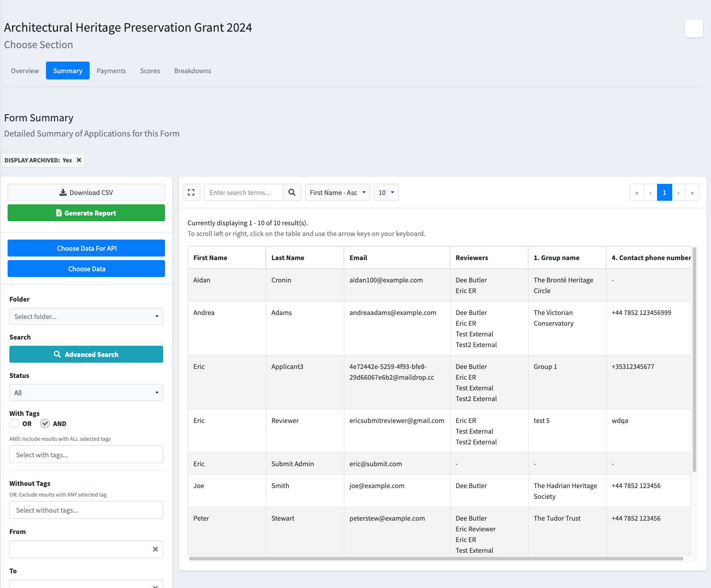Click the Enter search terms field
This screenshot has height=588, width=711.
click(x=243, y=192)
